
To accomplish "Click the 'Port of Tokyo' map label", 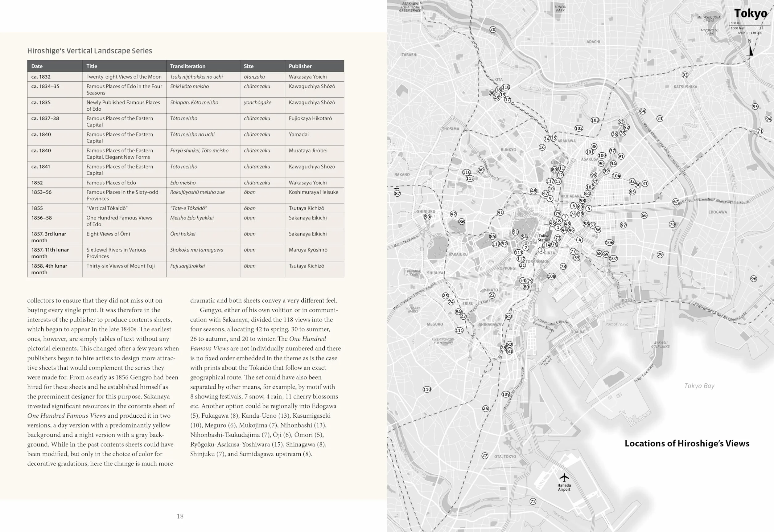I will [x=617, y=324].
